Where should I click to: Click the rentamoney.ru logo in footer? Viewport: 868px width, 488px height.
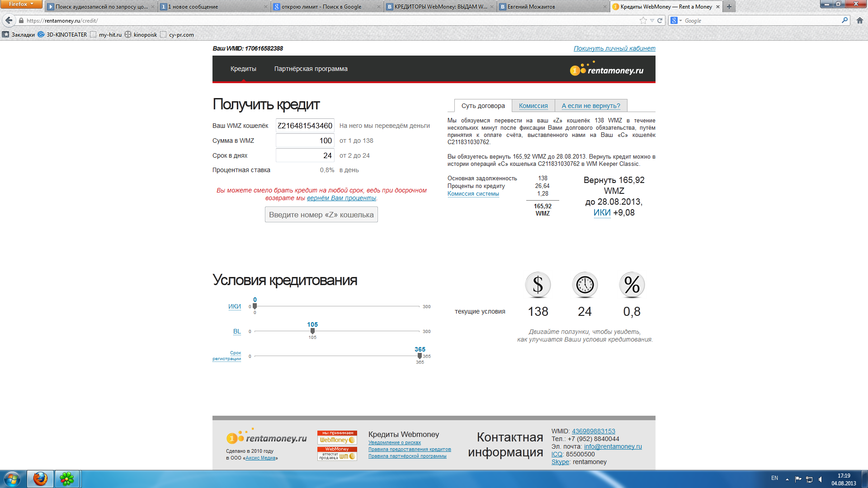[x=266, y=437]
